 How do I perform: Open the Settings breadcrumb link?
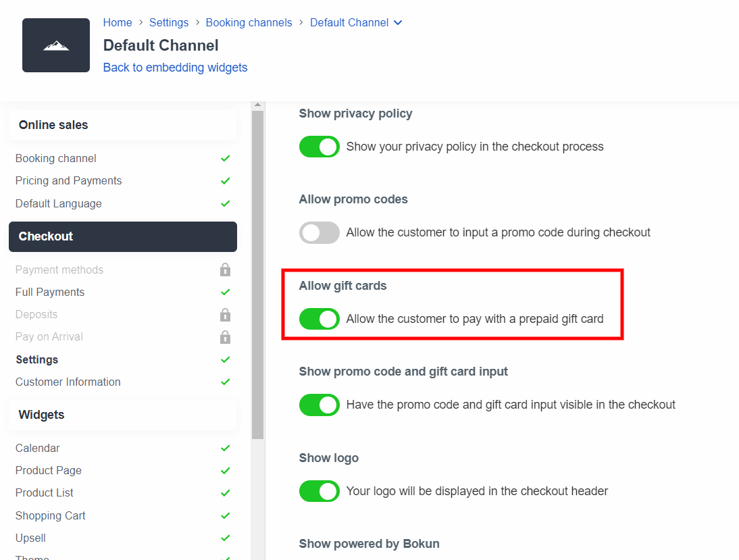(x=169, y=22)
